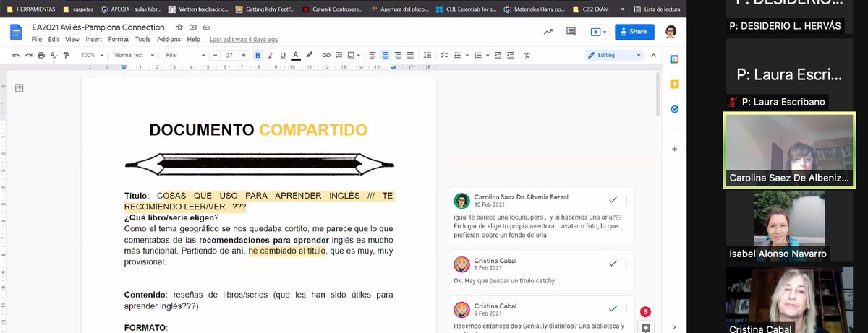Open the activity dashboard trend icon
868x333 pixels.
click(x=548, y=32)
